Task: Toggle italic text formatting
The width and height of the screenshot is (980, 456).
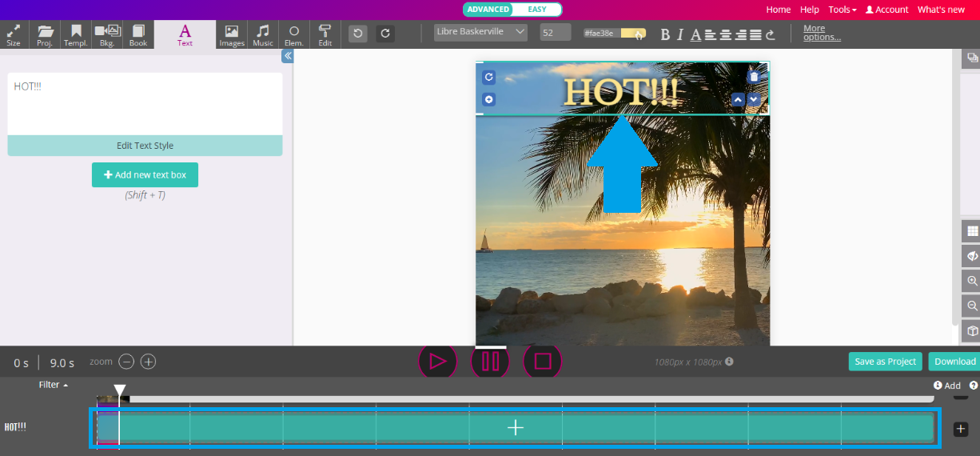Action: pyautogui.click(x=680, y=34)
